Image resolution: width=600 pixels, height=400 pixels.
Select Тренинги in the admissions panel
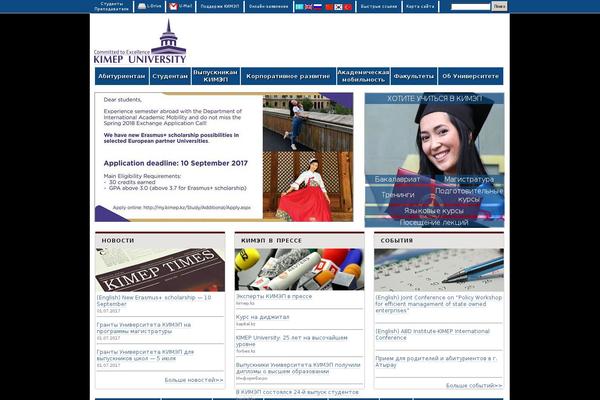click(398, 195)
